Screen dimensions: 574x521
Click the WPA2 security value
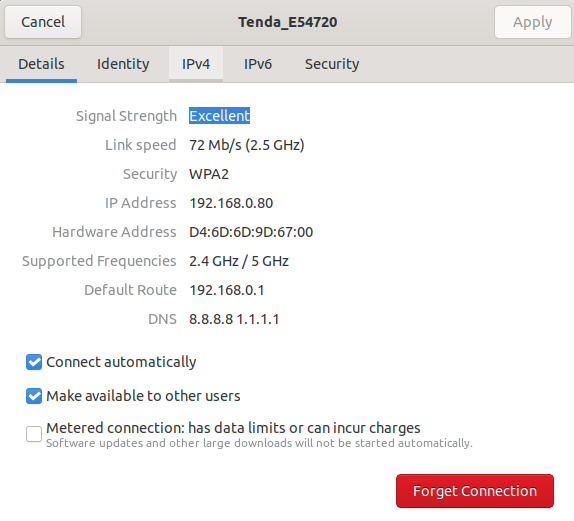[209, 174]
